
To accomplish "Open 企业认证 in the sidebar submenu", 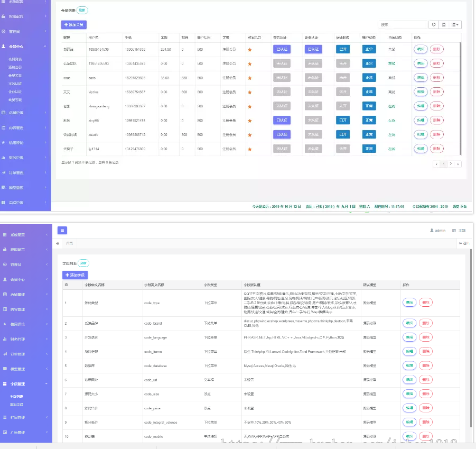I will 15,91.
